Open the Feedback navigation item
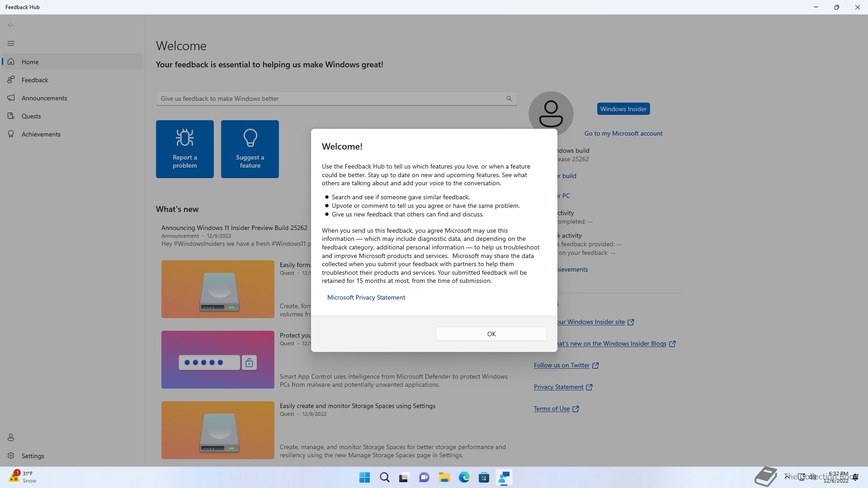The height and width of the screenshot is (488, 868). coord(72,80)
